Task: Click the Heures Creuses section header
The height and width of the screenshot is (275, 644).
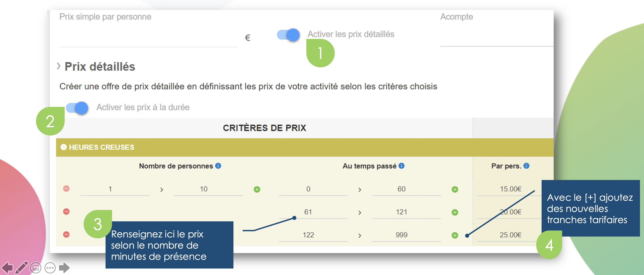Action: click(102, 147)
